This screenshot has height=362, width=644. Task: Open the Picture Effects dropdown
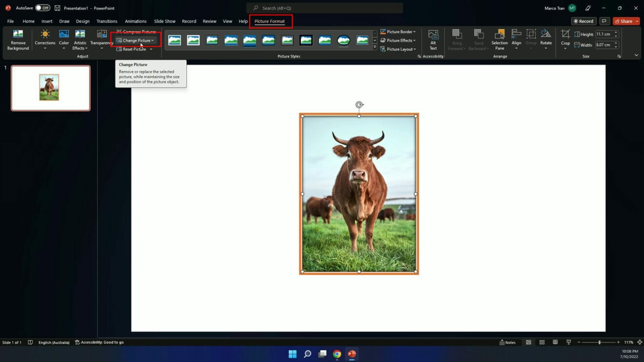click(398, 40)
